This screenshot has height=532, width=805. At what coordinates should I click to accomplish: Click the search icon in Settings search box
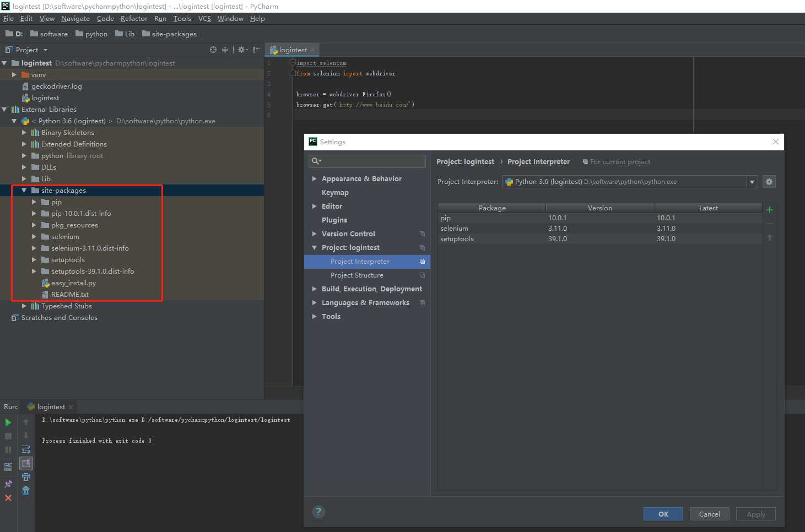pyautogui.click(x=316, y=161)
